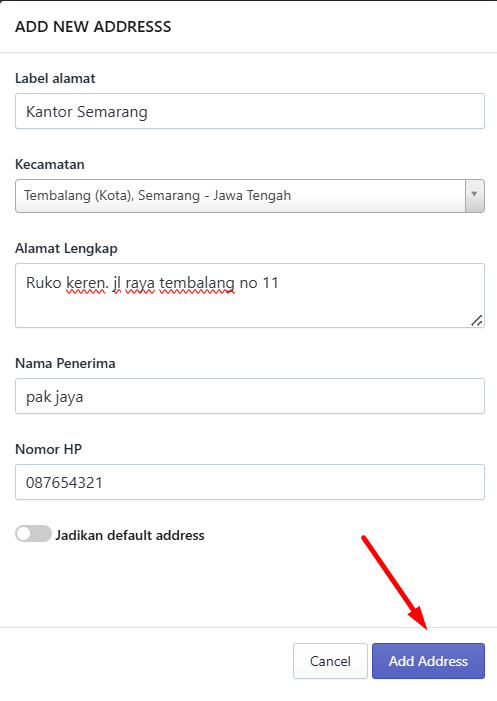Focus the Label alamat field with Kantor Semarang
This screenshot has width=497, height=701.
click(x=250, y=111)
